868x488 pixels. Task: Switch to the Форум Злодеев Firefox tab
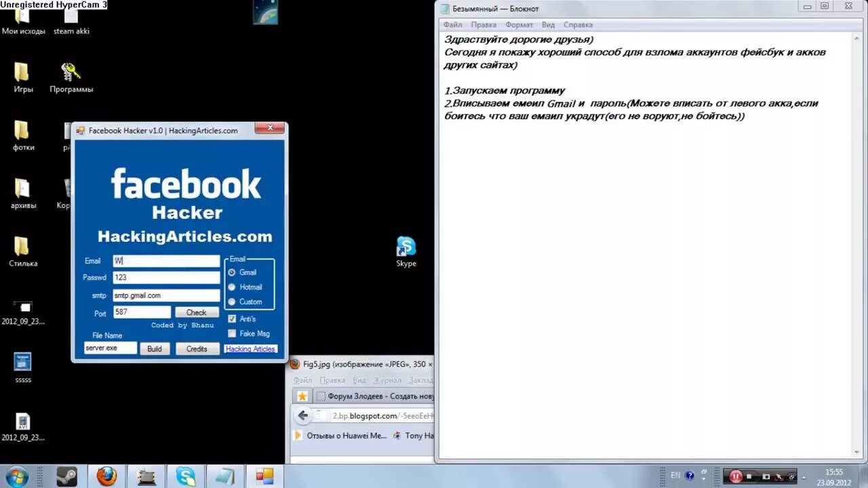pyautogui.click(x=375, y=396)
